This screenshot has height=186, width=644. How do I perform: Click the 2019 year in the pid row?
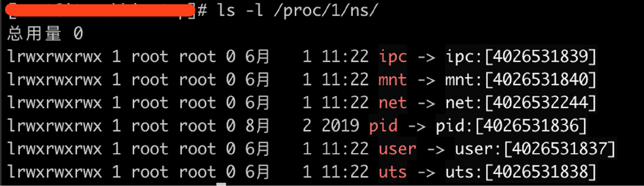(340, 126)
